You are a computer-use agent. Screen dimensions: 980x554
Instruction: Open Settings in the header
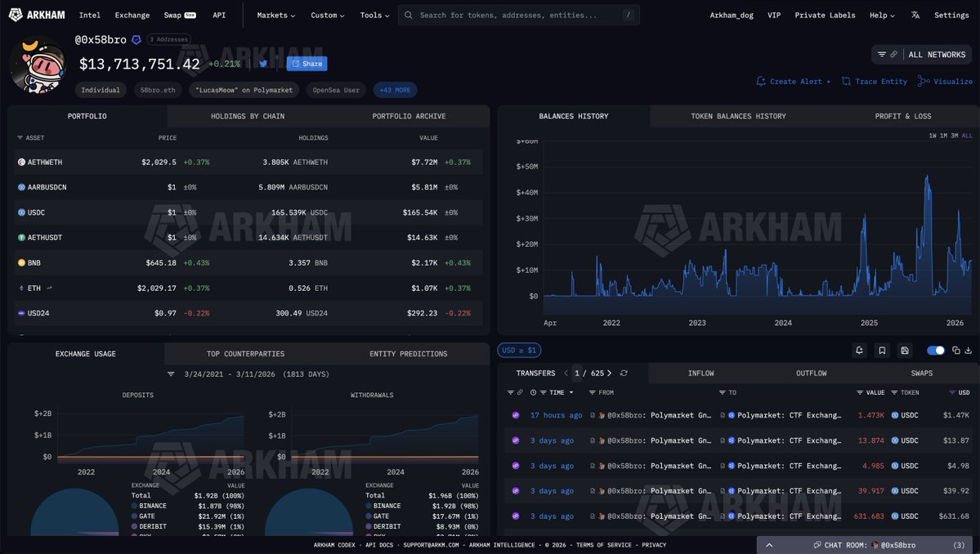[951, 15]
